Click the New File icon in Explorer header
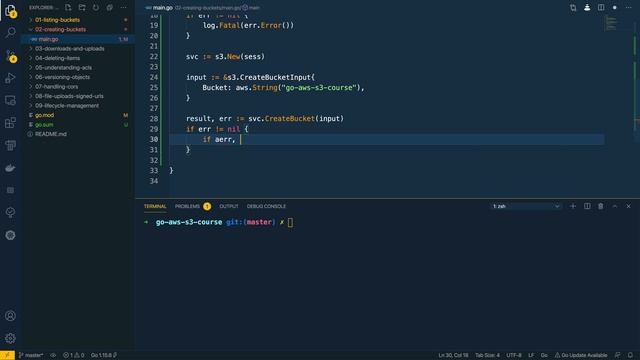Image resolution: width=640 pixels, height=360 pixels. click(68, 7)
